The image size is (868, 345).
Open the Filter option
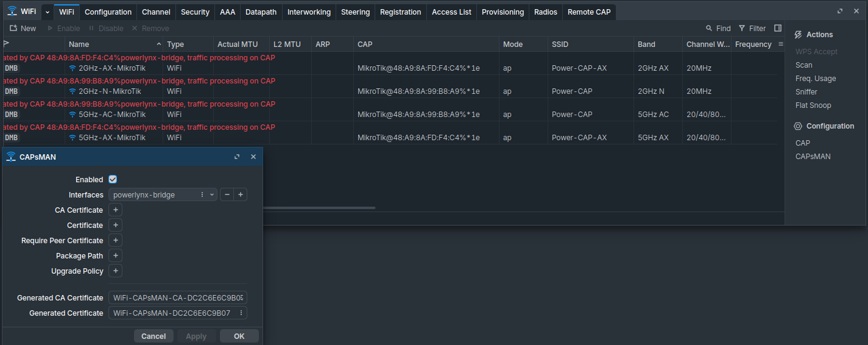[x=752, y=28]
